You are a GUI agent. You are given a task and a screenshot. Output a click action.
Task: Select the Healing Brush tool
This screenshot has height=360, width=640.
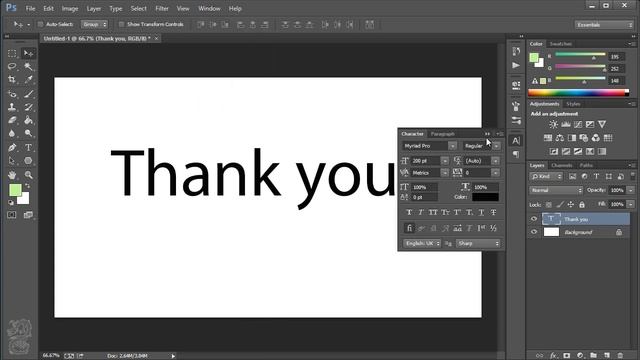tap(12, 94)
